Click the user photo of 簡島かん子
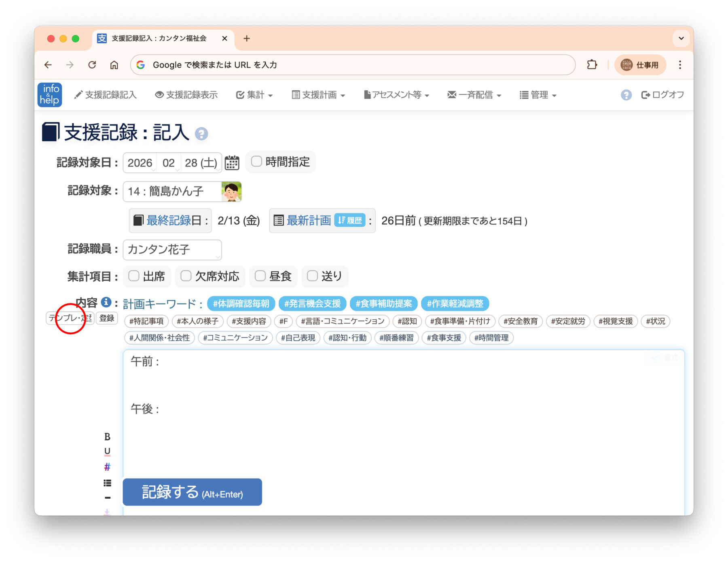This screenshot has width=728, height=561. point(231,191)
